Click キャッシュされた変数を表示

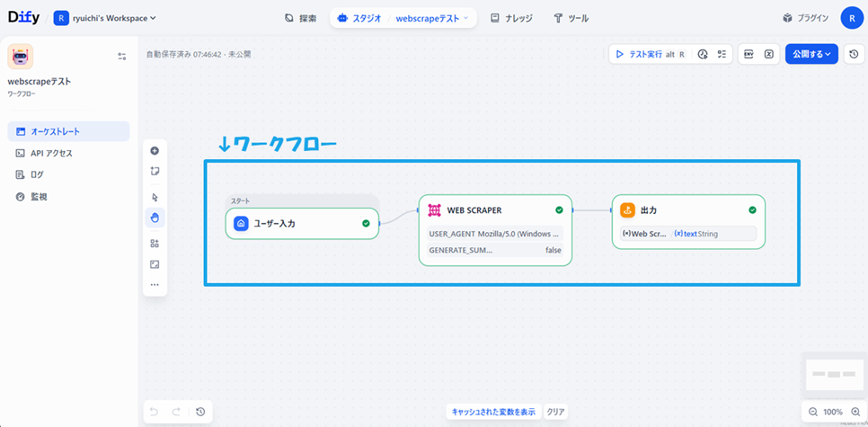coord(494,412)
